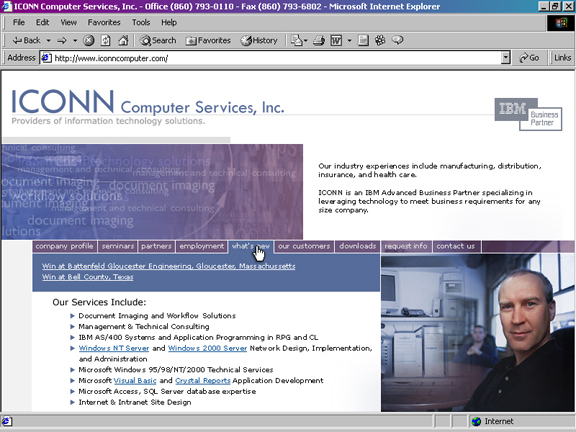Viewport: 576px width, 432px height.
Task: Click the Home icon in the toolbar
Action: (x=123, y=40)
